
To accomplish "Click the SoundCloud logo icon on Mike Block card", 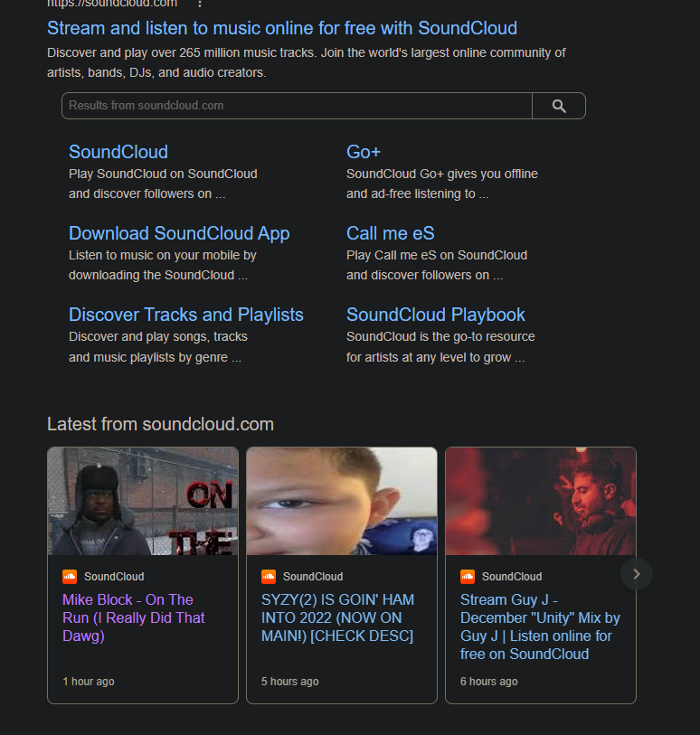I will pos(70,577).
